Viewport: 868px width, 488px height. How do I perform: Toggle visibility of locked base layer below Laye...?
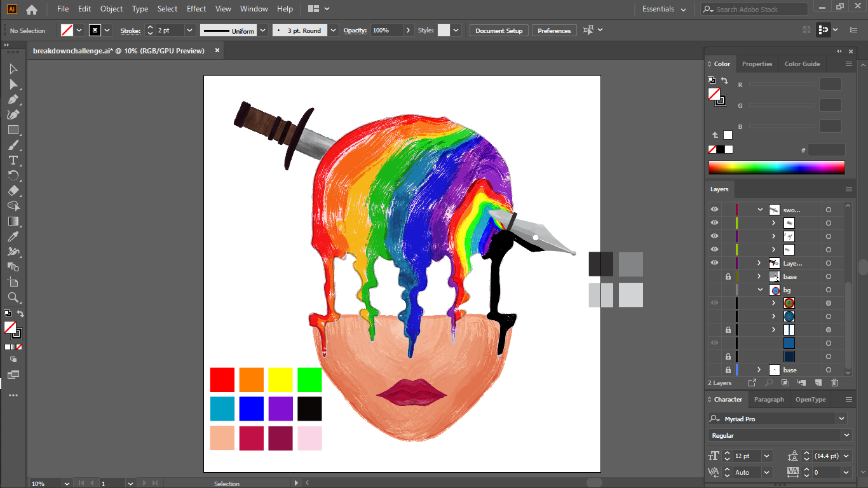point(714,276)
